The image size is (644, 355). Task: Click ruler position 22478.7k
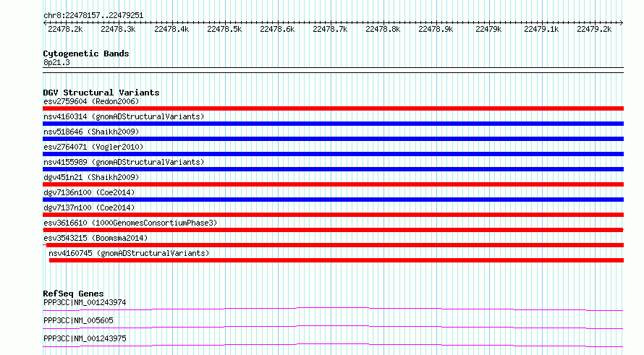330,29
